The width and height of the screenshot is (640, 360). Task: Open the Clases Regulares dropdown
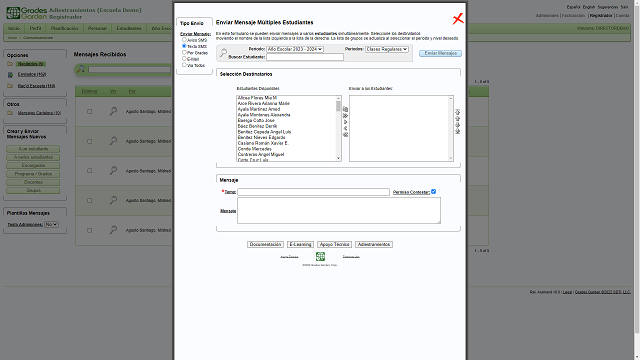[387, 49]
